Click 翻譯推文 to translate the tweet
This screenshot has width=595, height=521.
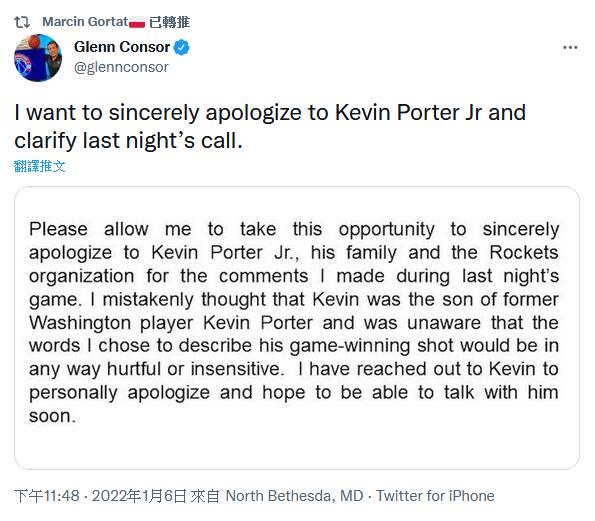click(39, 166)
